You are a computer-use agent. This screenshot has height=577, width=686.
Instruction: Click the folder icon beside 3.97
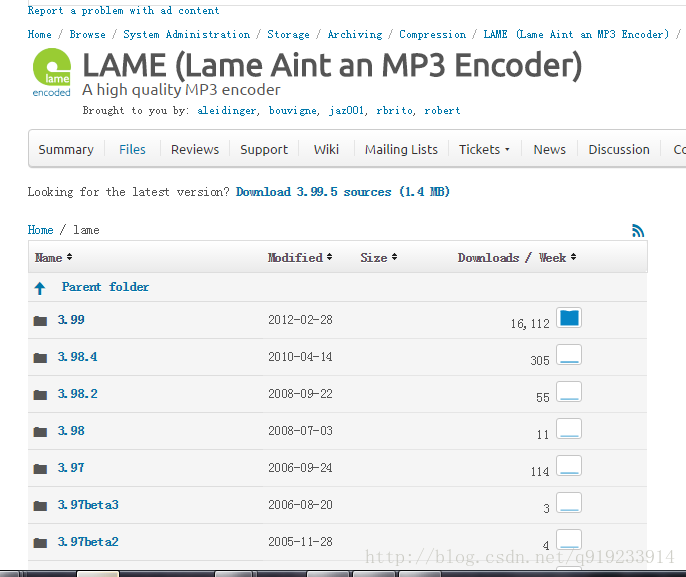pos(40,469)
